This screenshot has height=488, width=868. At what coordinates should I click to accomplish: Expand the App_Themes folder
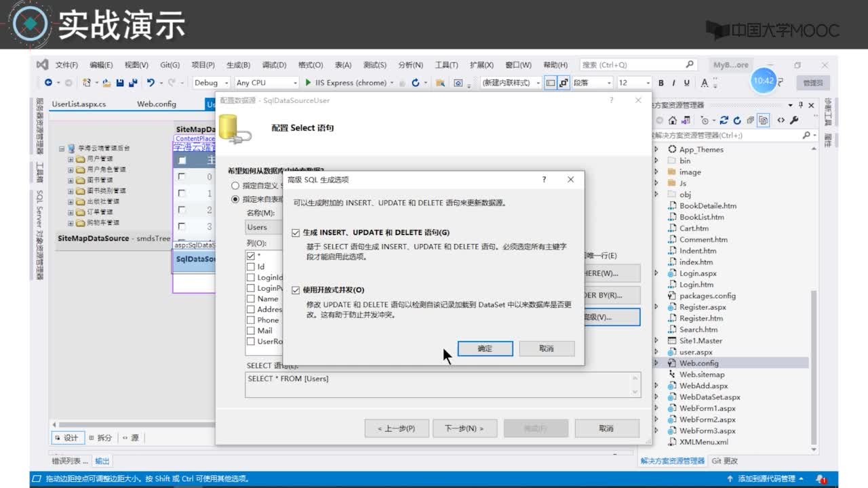pyautogui.click(x=656, y=149)
